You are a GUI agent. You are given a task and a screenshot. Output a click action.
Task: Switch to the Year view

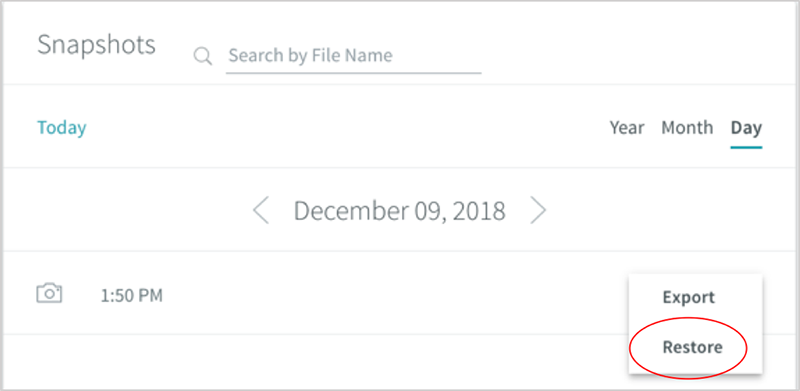(627, 128)
